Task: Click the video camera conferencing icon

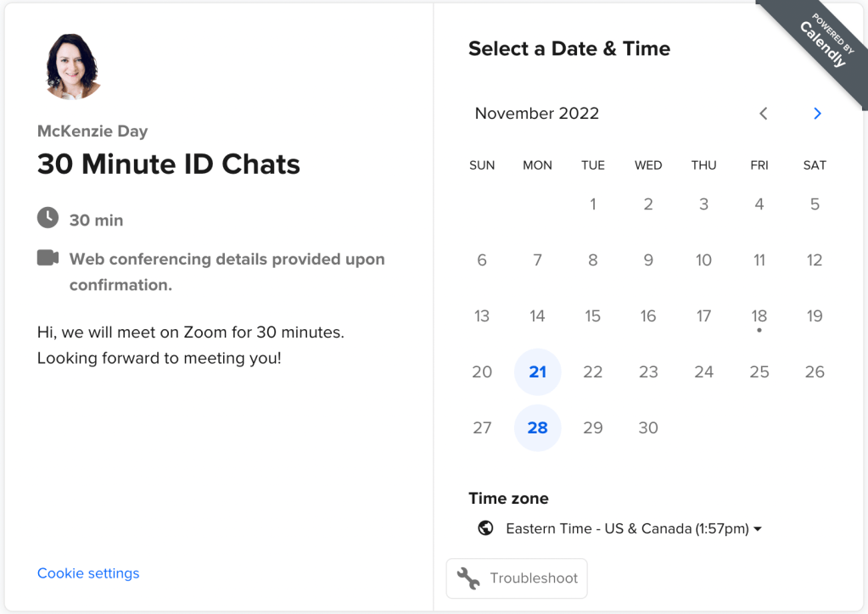Action: pyautogui.click(x=48, y=259)
